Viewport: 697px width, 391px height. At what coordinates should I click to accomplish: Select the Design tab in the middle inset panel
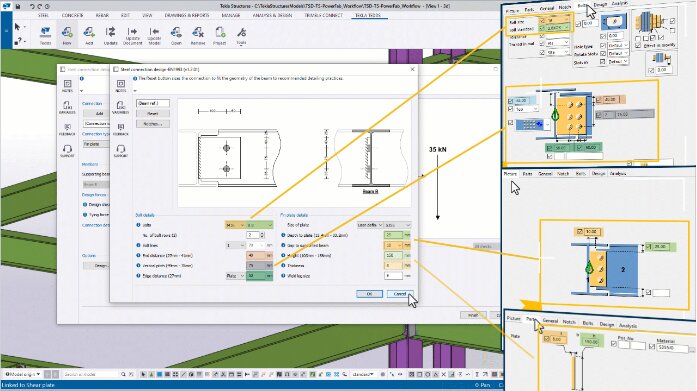[598, 174]
